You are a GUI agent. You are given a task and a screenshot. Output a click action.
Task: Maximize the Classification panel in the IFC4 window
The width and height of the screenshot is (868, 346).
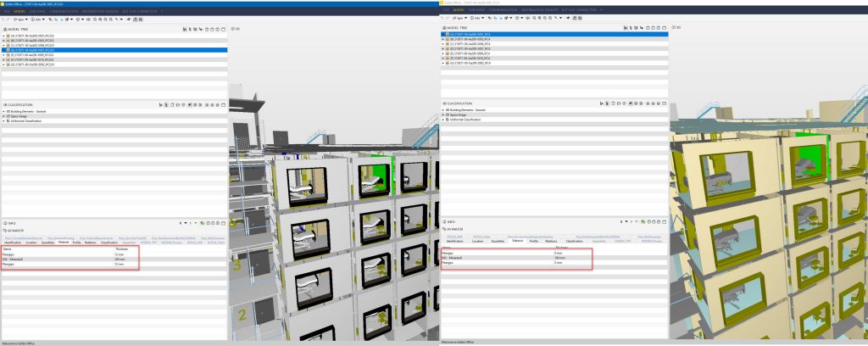tap(664, 103)
